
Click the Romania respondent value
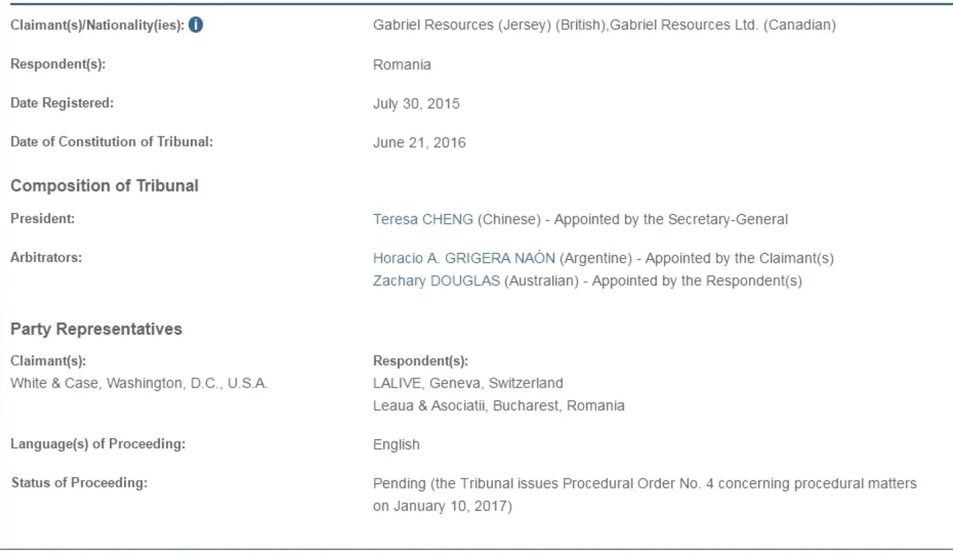tap(402, 65)
